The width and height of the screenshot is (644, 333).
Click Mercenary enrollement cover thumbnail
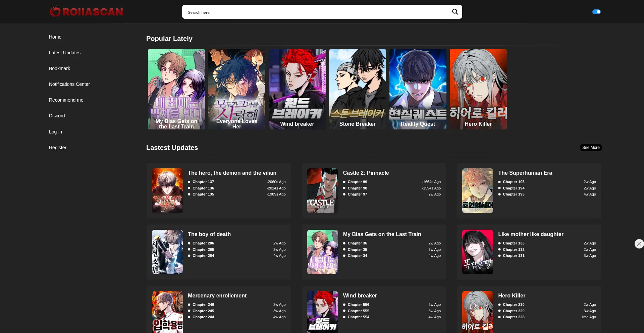(167, 312)
